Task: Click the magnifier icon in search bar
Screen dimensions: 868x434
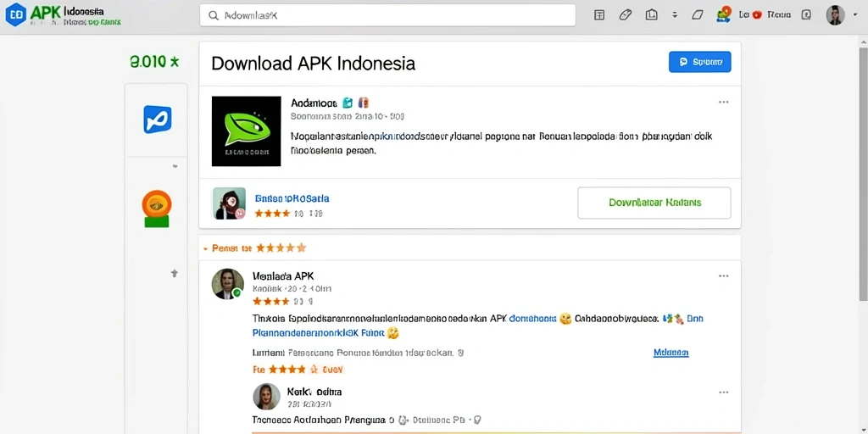Action: click(213, 15)
